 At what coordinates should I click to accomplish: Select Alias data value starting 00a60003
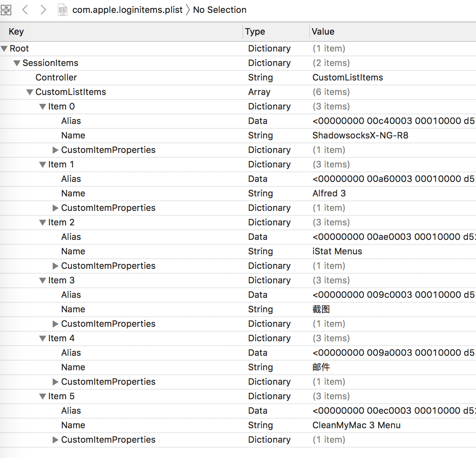tap(394, 179)
